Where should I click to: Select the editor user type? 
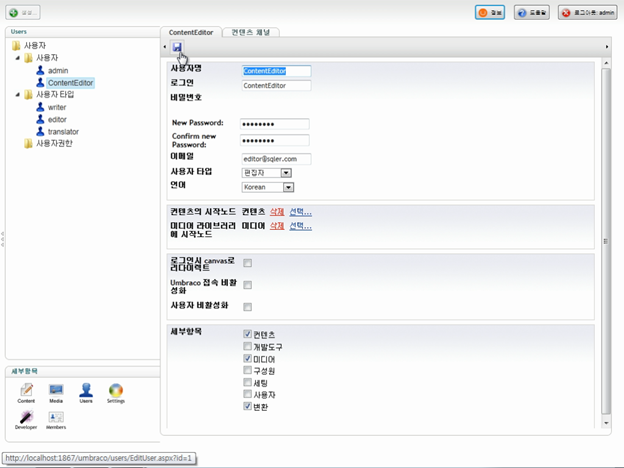(57, 119)
